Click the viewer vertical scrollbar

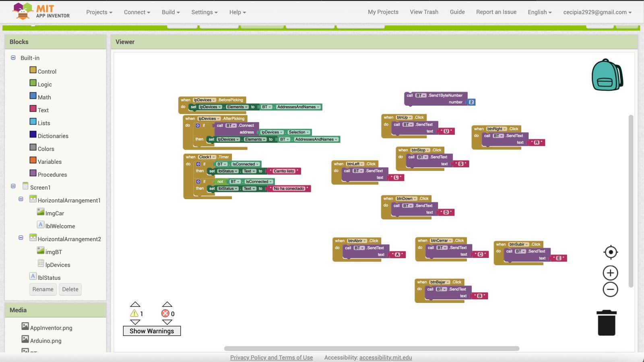coord(631,201)
